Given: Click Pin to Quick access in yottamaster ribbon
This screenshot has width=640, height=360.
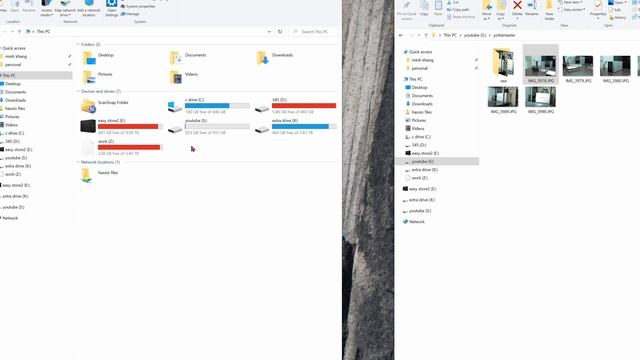Looking at the screenshot, I should pyautogui.click(x=406, y=10).
